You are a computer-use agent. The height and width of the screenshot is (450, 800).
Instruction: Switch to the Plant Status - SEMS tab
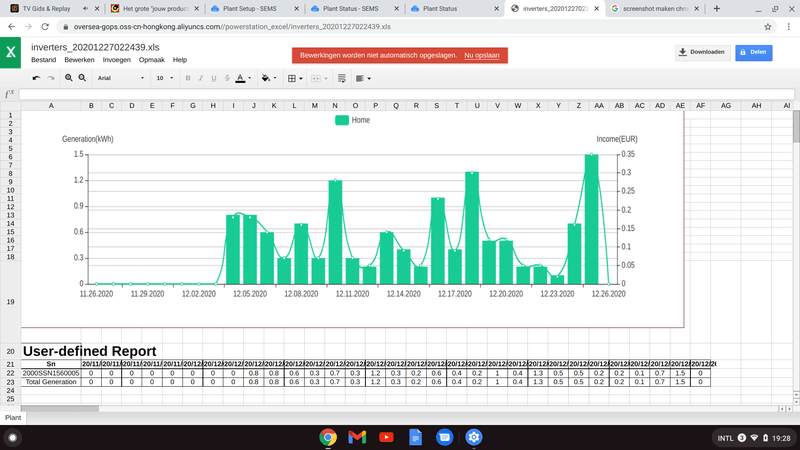355,9
